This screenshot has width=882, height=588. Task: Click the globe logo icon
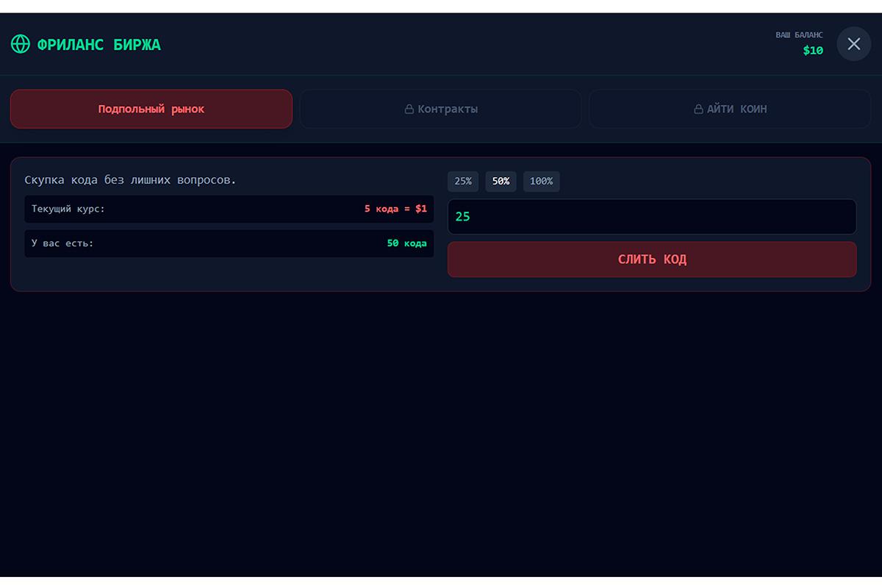21,44
